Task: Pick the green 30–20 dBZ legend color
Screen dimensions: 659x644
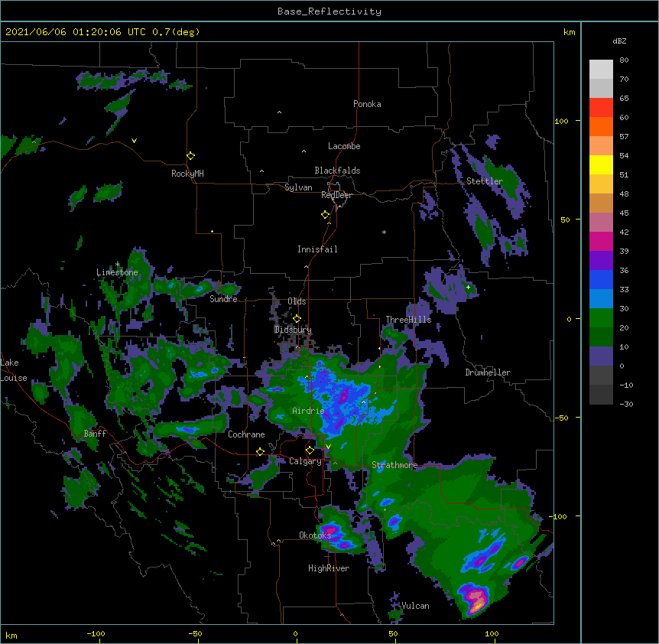Action: tap(601, 318)
